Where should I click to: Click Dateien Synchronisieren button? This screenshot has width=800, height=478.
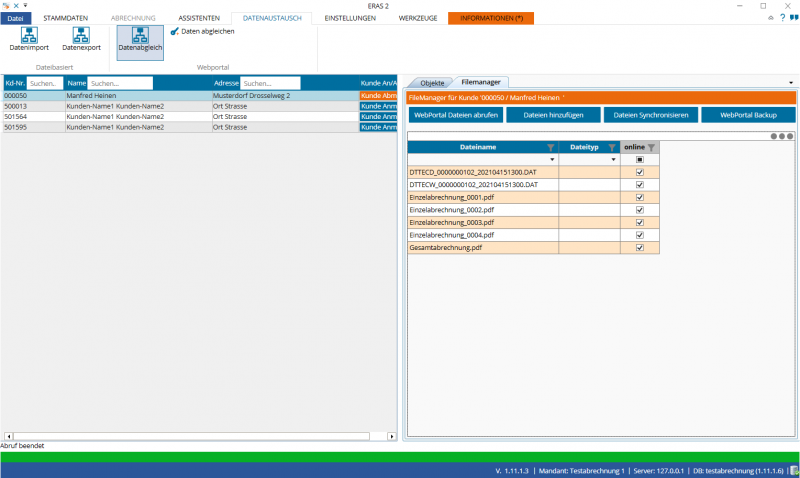click(x=651, y=115)
